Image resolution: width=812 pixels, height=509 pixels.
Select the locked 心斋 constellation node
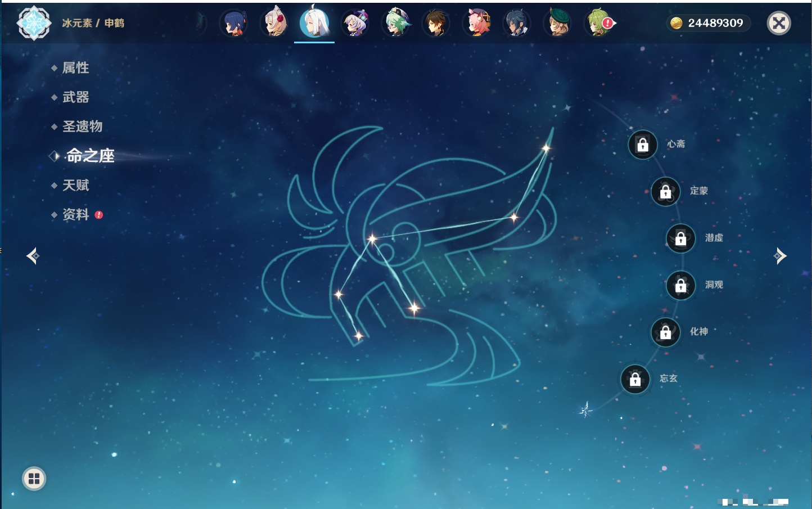click(643, 145)
